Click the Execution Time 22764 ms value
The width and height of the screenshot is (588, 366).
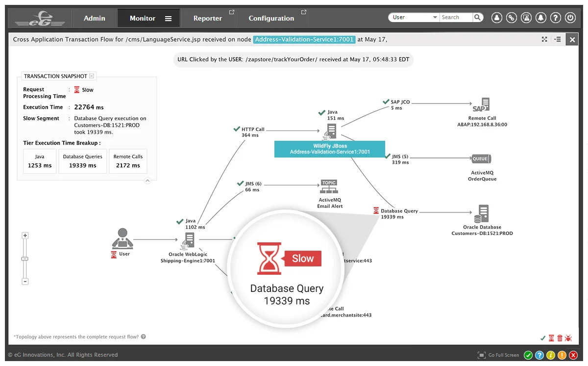[x=89, y=107]
